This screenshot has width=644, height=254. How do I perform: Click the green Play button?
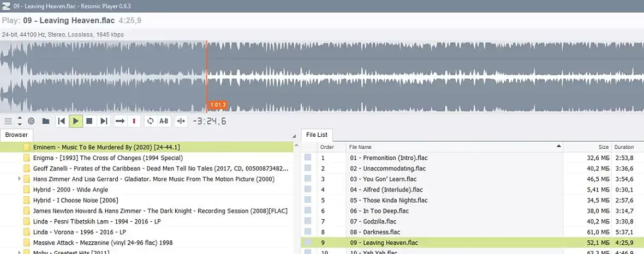tap(75, 121)
